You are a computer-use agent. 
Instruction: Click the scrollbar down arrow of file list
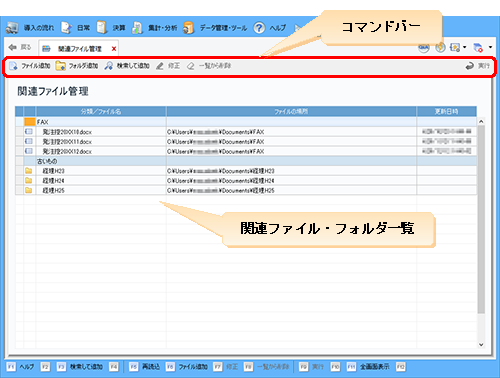point(481,345)
